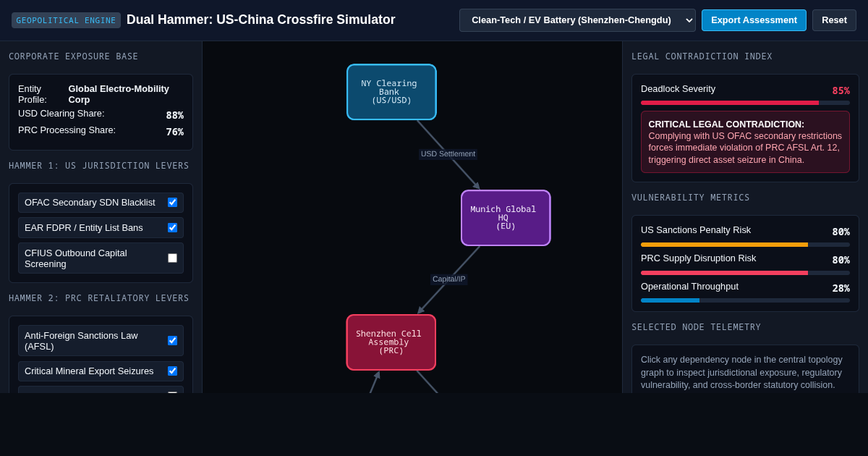
Task: Click the Deadlock Severity progress bar
Action: [745, 103]
